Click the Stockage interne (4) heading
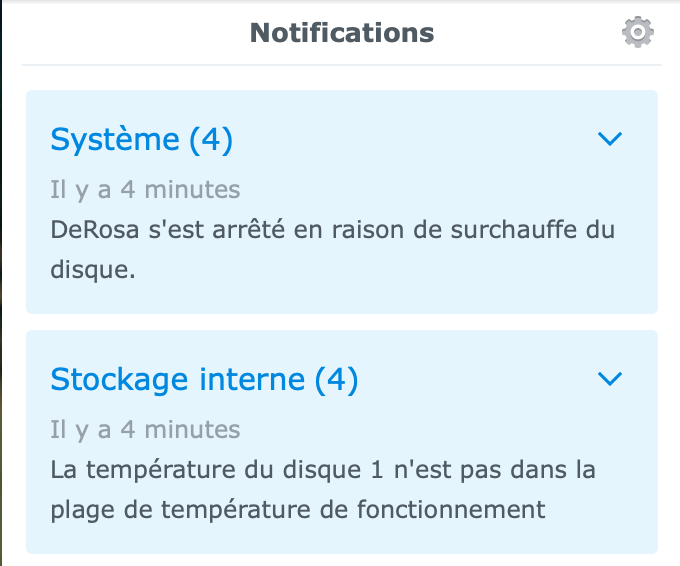Viewport: 680px width, 566px height. [x=204, y=380]
